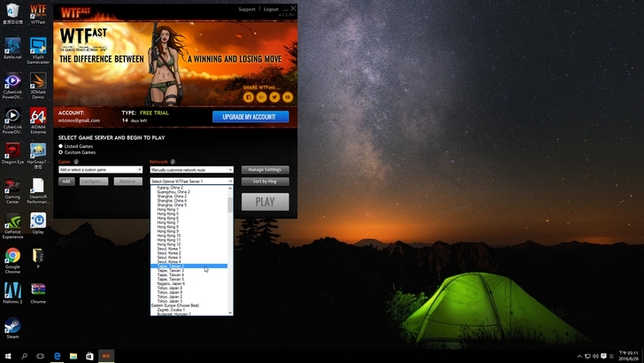Click the server list scroll-up arrow
644x363 pixels.
click(230, 189)
